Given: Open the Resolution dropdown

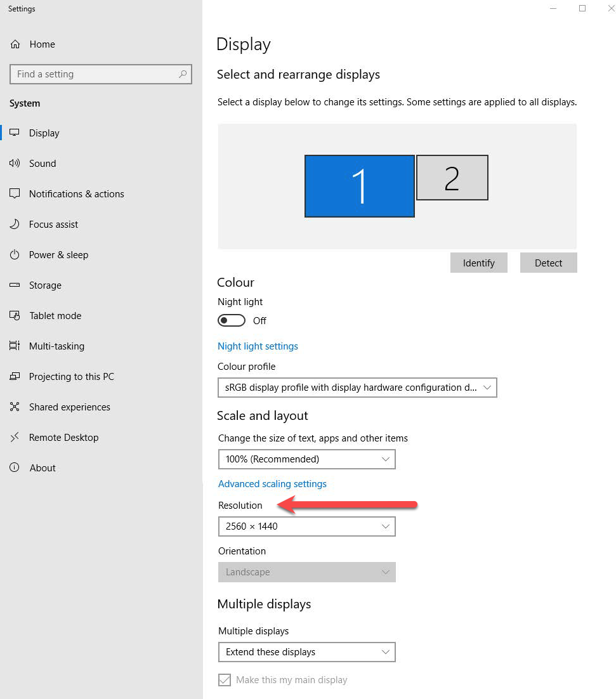Looking at the screenshot, I should 306,526.
